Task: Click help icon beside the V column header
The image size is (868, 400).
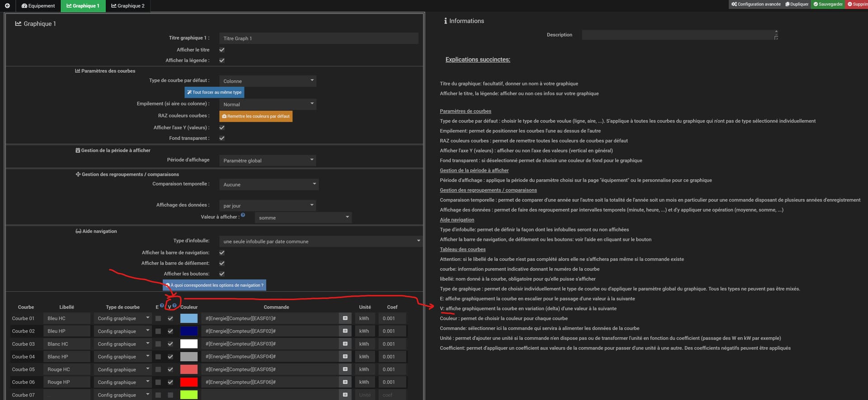Action: (x=175, y=306)
